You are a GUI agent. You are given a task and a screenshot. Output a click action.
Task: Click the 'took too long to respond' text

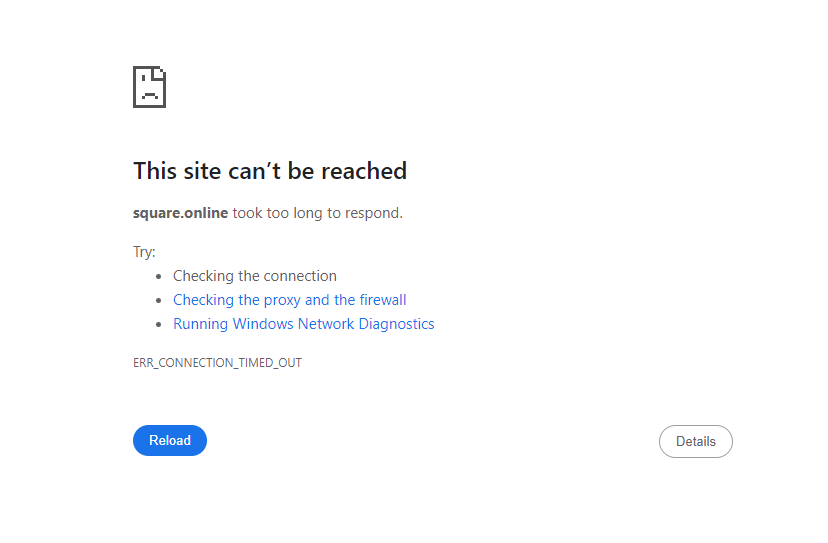[x=317, y=213]
